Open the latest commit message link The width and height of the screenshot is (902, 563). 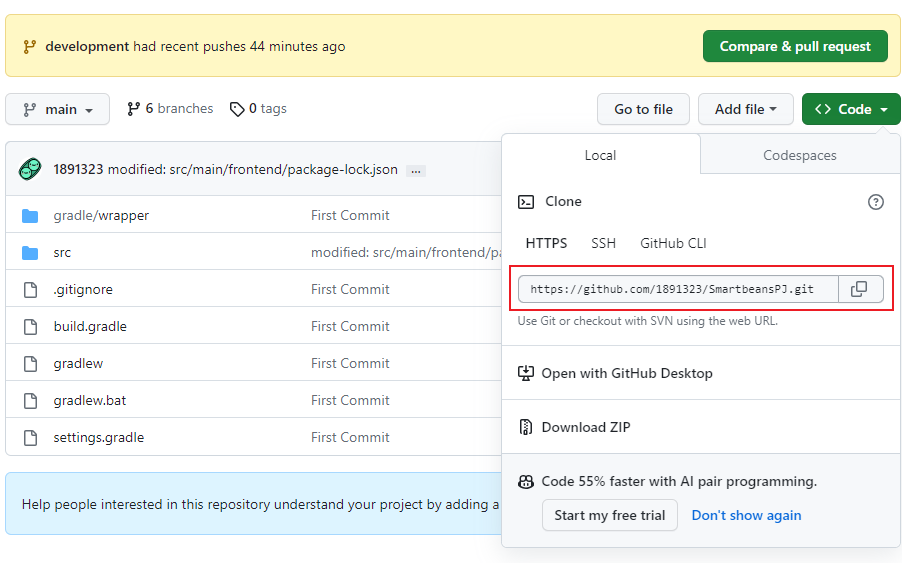point(253,170)
